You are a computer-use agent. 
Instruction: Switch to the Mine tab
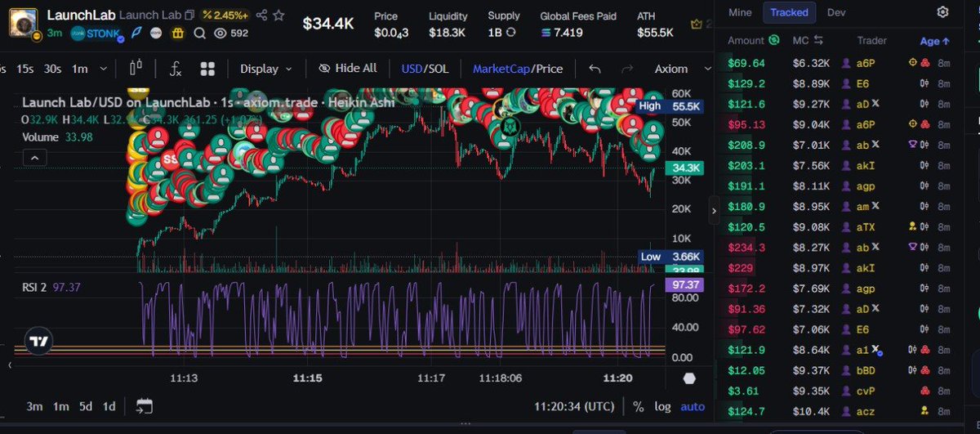pos(740,12)
